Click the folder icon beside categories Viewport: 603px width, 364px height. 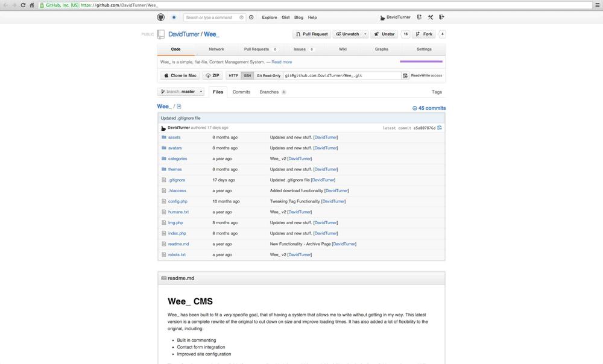[x=164, y=158]
